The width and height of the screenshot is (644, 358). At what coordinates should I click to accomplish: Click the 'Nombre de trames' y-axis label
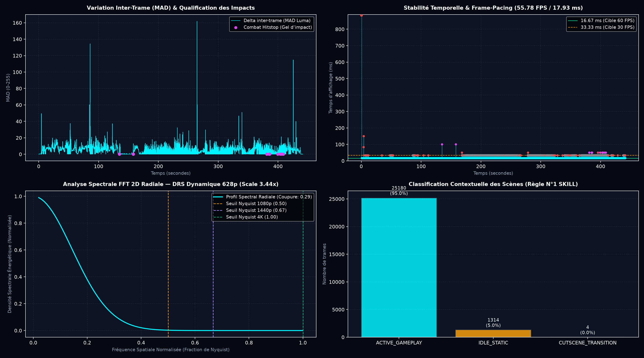[x=324, y=264]
